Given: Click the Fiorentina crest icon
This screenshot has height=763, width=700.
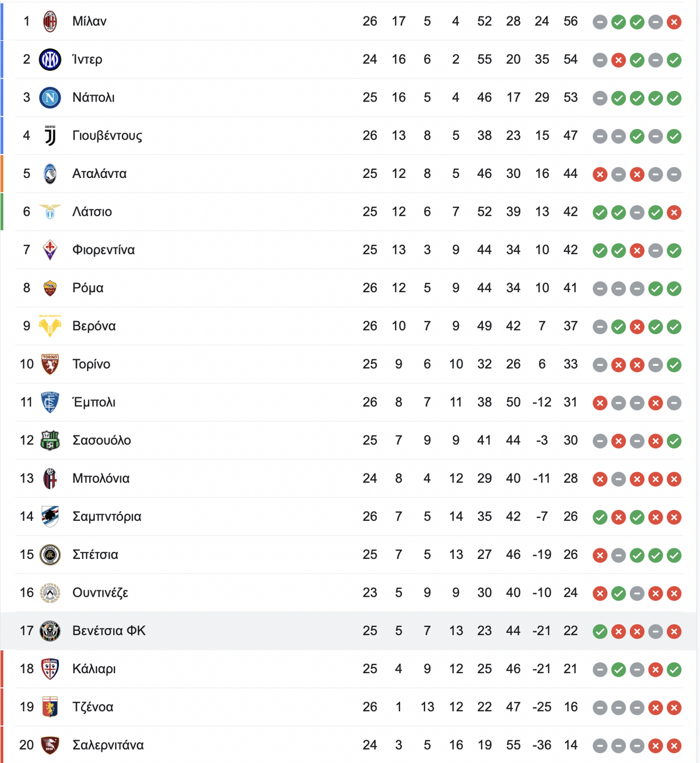Looking at the screenshot, I should point(50,250).
